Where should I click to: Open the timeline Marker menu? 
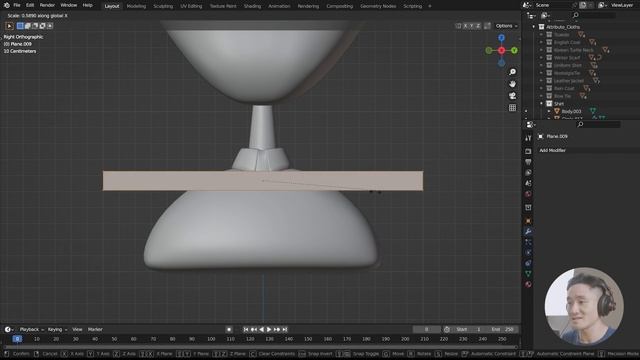coord(95,329)
